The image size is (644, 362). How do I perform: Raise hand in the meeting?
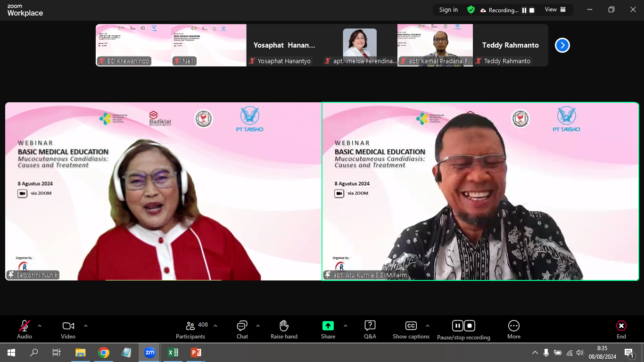[x=284, y=329]
